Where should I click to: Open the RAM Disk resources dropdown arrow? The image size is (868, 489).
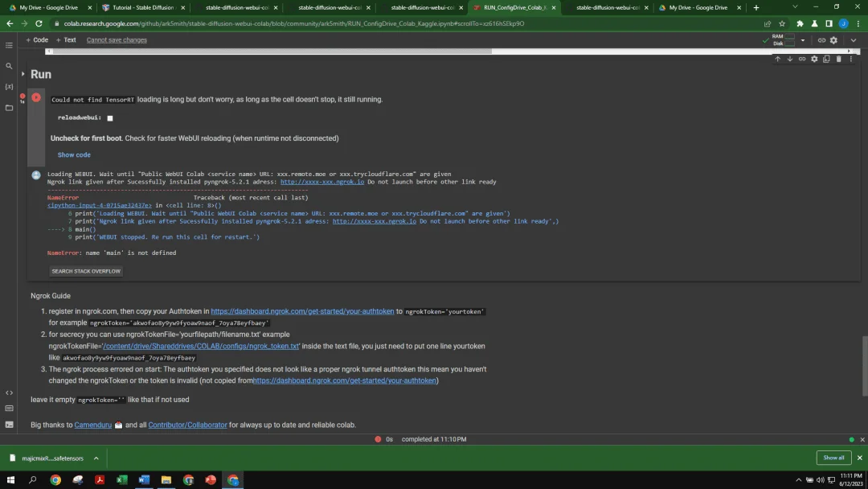(803, 40)
